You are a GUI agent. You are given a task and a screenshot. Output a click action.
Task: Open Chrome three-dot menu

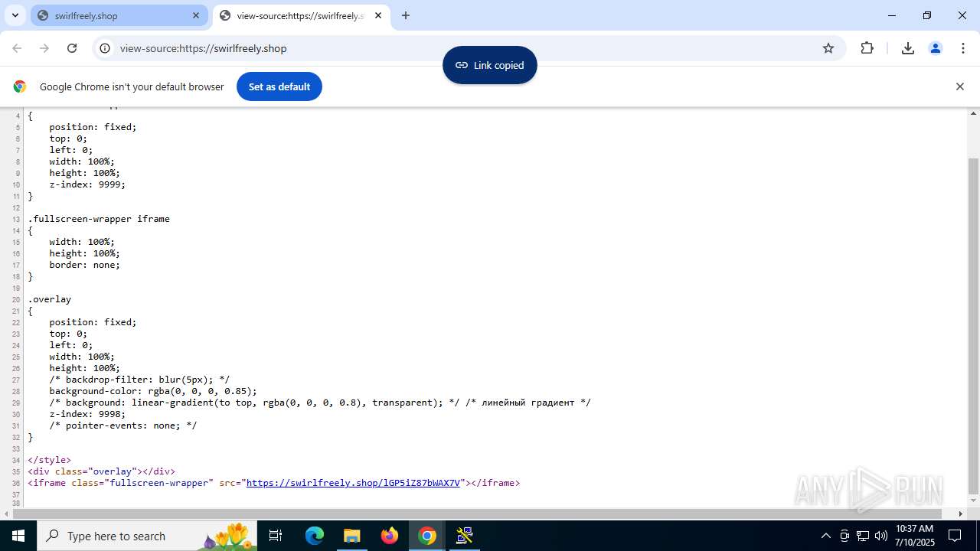tap(963, 48)
